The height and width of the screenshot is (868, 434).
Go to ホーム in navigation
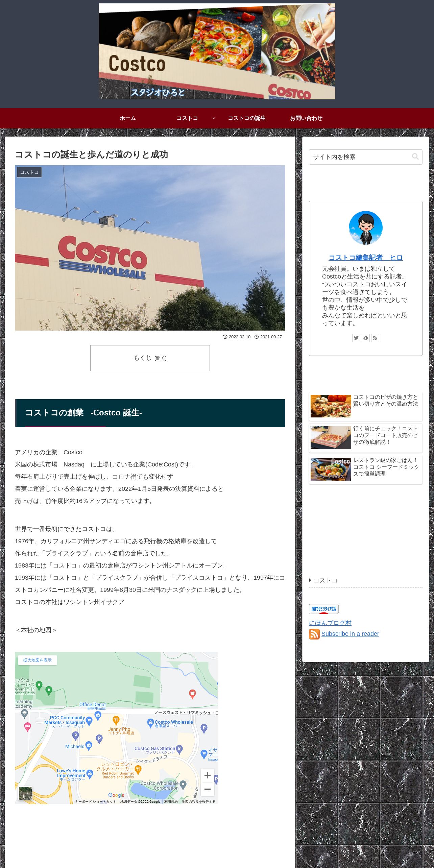coord(128,118)
